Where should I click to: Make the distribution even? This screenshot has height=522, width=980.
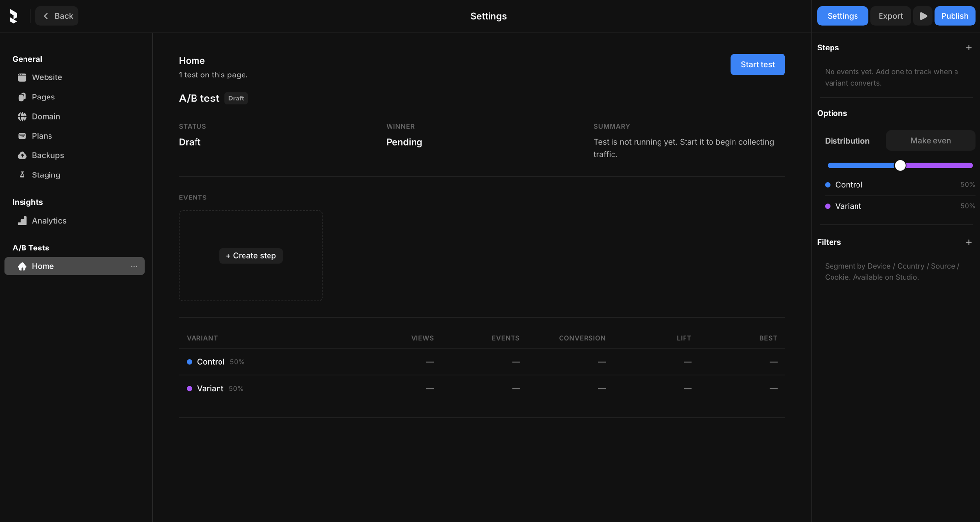930,141
